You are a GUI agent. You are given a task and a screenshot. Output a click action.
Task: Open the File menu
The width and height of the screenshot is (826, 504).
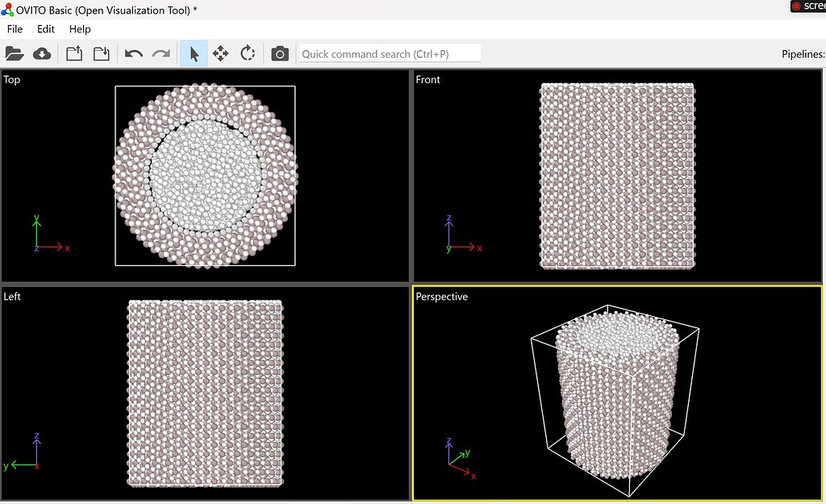tap(15, 29)
